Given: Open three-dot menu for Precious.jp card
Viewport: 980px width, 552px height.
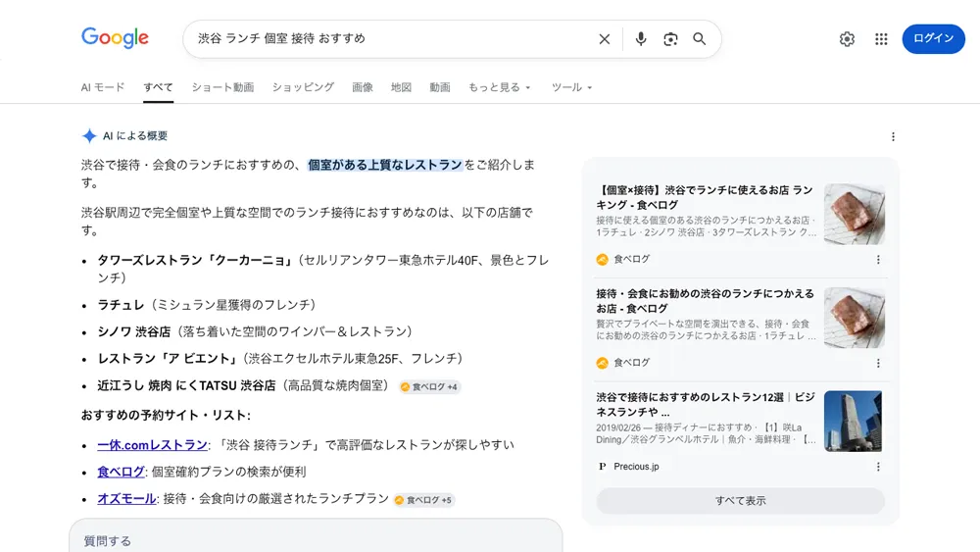Looking at the screenshot, I should (878, 467).
